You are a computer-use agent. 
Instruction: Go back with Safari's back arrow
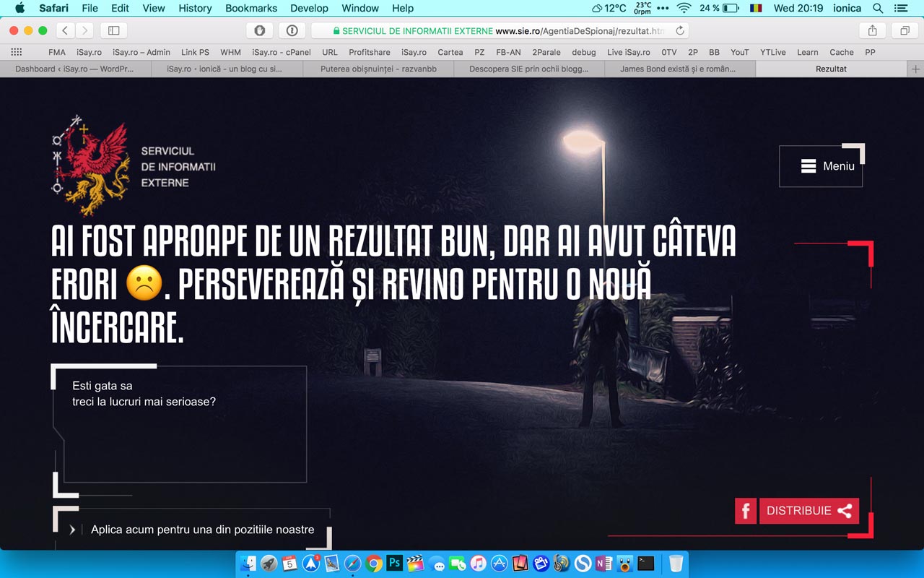[x=66, y=30]
